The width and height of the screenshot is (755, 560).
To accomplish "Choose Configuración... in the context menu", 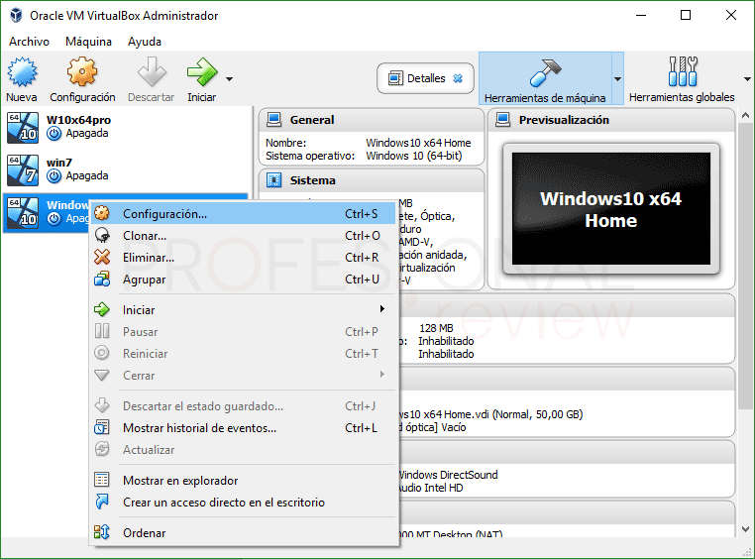I will click(244, 214).
